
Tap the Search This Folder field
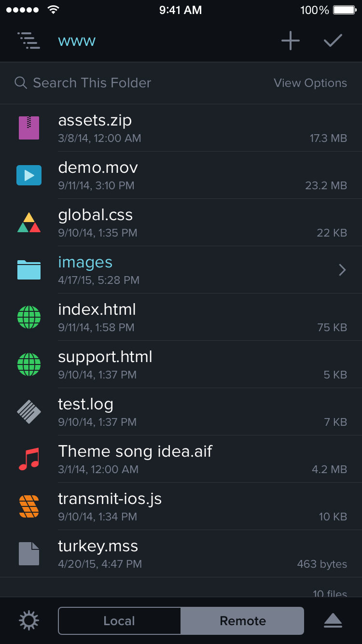click(x=92, y=83)
